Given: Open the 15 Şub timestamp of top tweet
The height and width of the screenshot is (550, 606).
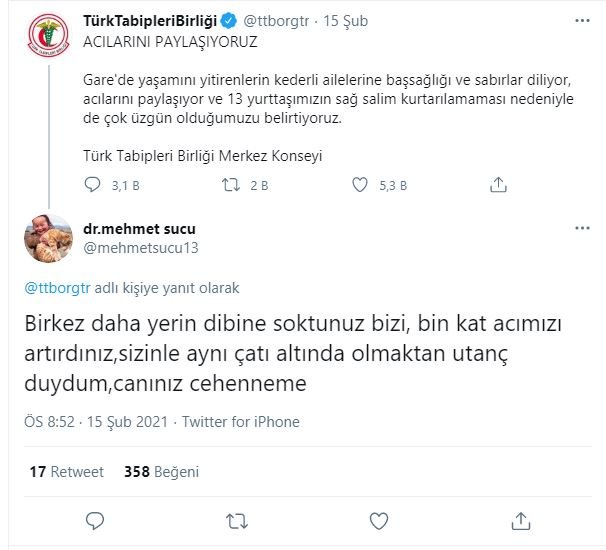Looking at the screenshot, I should (348, 18).
